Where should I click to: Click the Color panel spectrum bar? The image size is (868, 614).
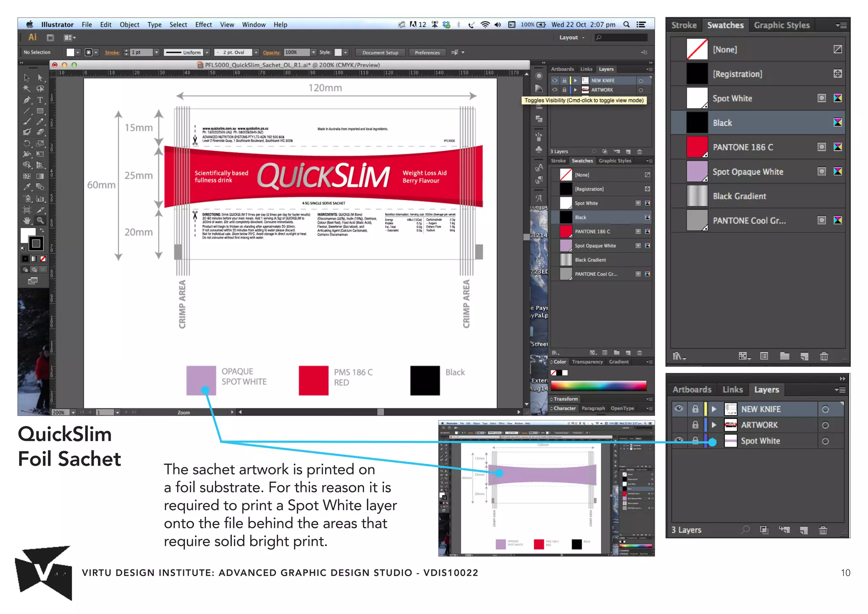pos(598,385)
